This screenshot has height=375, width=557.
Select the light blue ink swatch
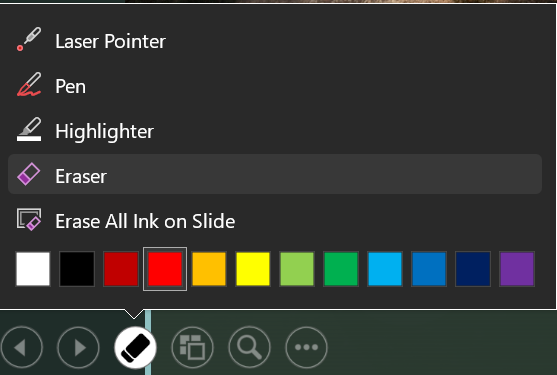pyautogui.click(x=385, y=269)
